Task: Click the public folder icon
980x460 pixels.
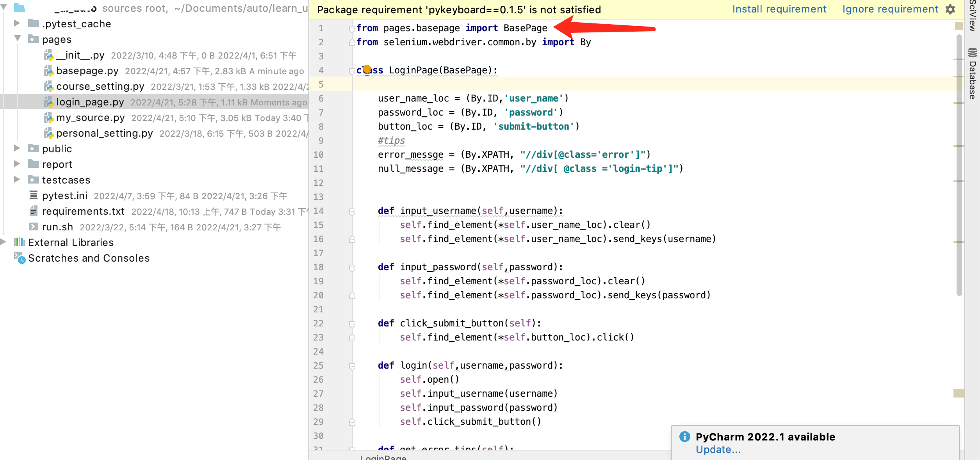Action: tap(34, 148)
